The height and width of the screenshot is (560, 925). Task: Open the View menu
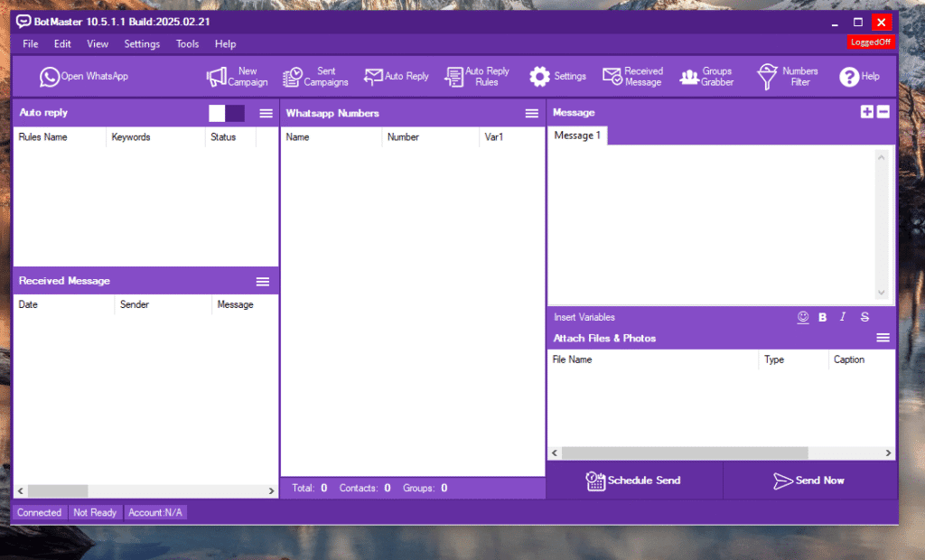tap(98, 43)
